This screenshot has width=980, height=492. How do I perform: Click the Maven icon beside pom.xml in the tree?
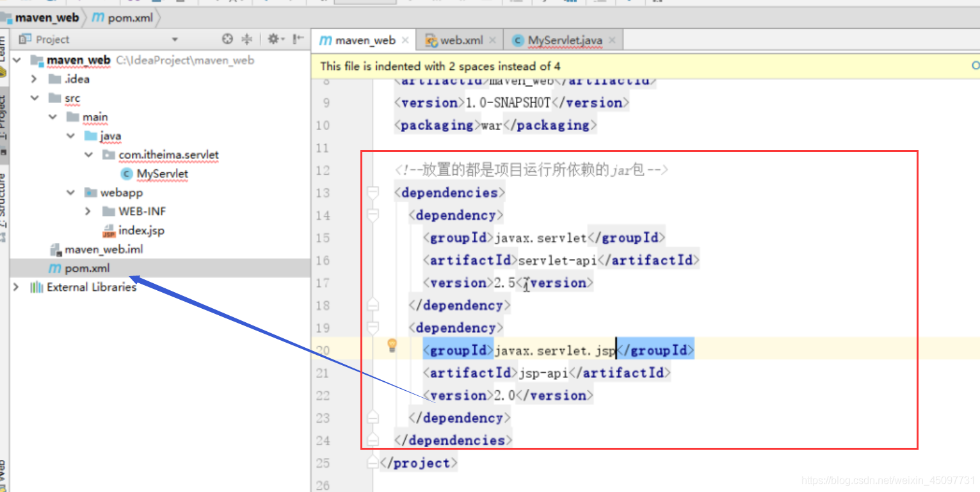55,268
